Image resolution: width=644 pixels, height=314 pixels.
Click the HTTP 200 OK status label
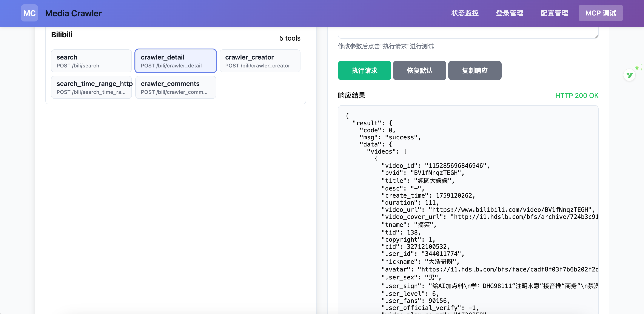point(576,96)
